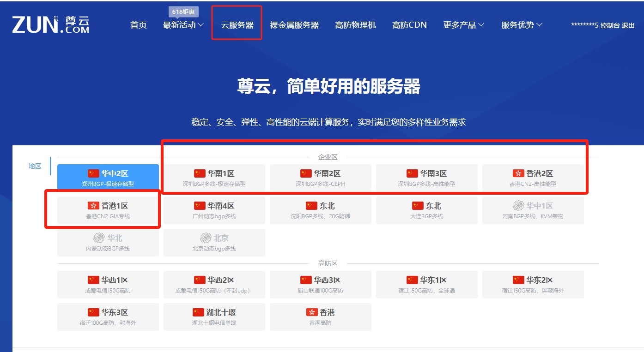
Task: Expand the 更多产品 dropdown
Action: 464,25
